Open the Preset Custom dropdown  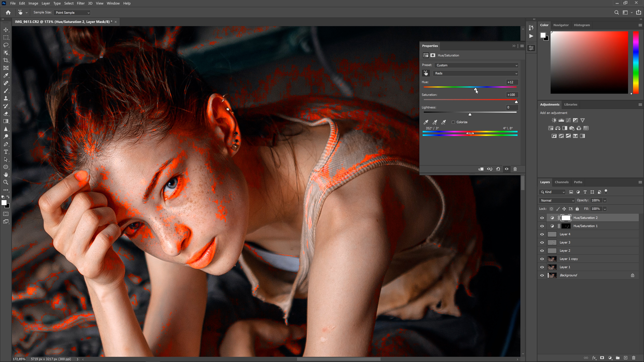476,65
